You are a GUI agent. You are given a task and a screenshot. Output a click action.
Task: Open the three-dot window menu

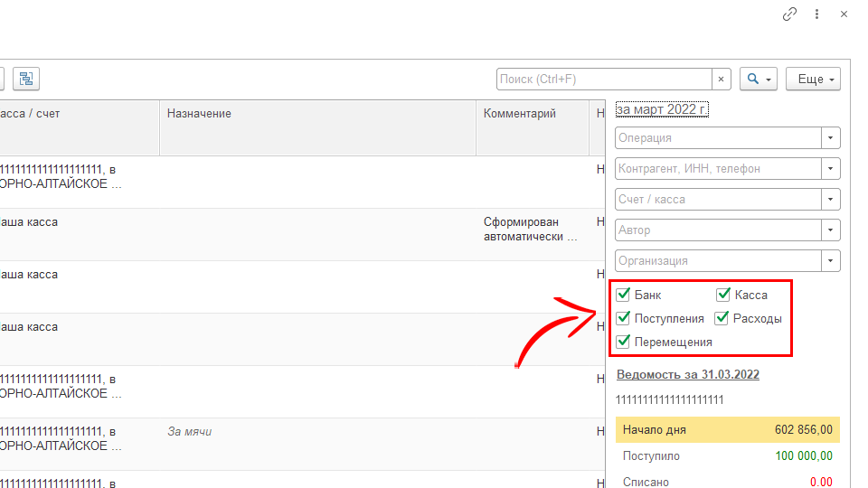pyautogui.click(x=816, y=14)
